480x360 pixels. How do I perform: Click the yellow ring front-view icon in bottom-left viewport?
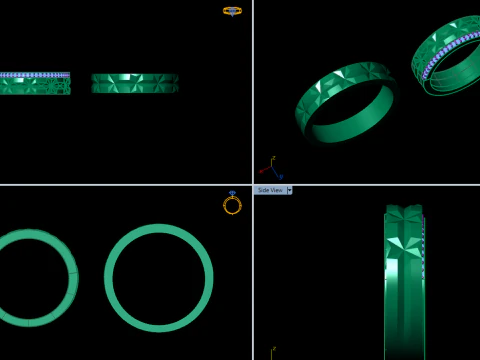tap(232, 203)
